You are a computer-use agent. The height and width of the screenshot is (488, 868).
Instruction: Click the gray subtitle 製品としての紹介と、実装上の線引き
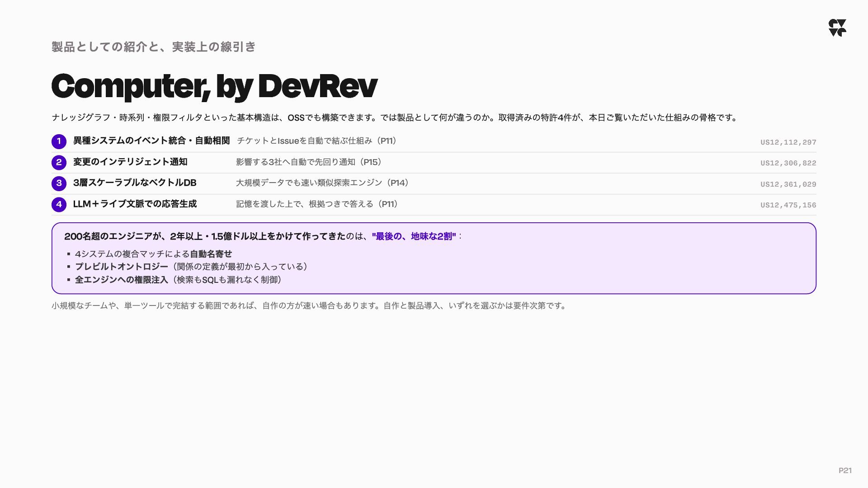point(154,47)
